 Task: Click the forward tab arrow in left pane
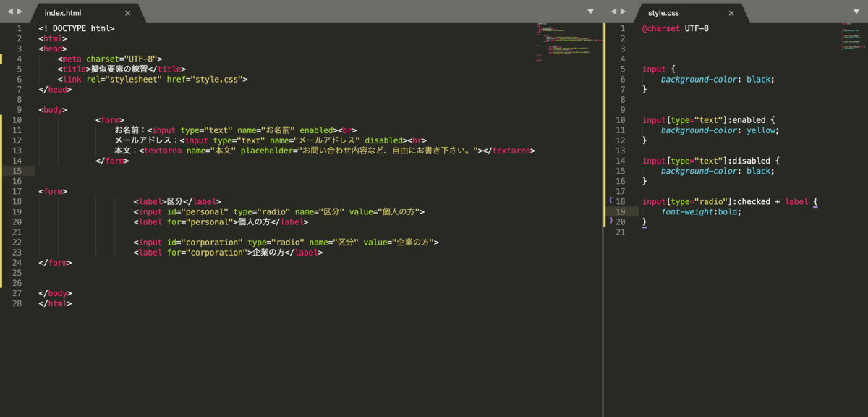20,12
